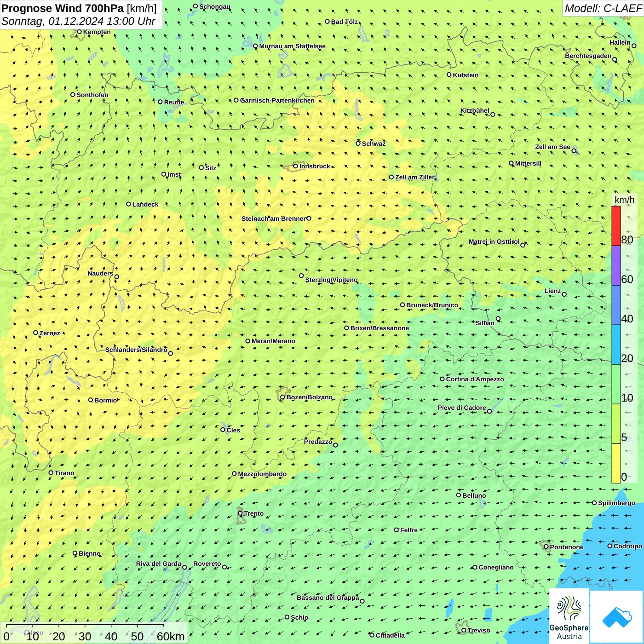Select the Lienz location marker circle

click(564, 294)
